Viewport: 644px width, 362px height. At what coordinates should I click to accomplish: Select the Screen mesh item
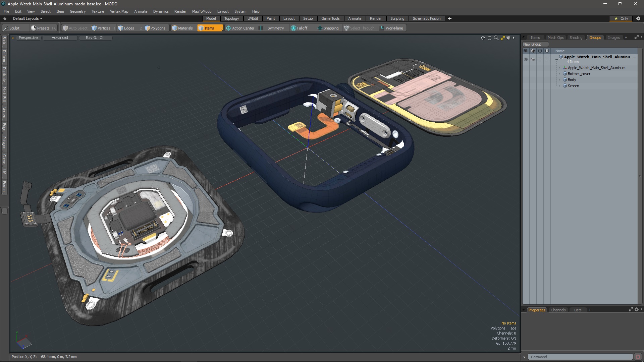tap(573, 86)
